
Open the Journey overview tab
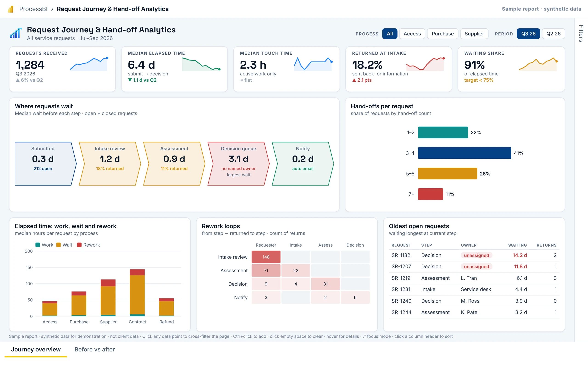click(36, 350)
